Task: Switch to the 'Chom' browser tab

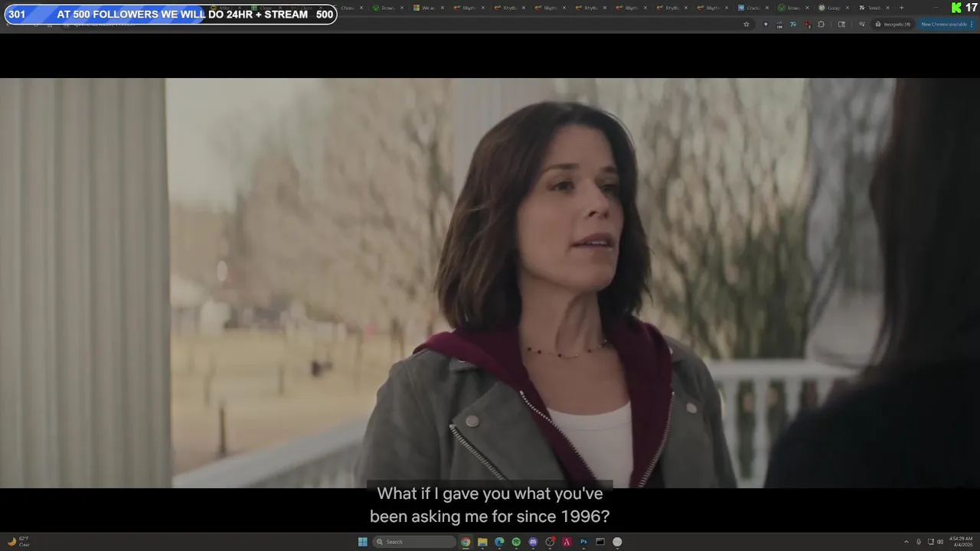Action: [x=346, y=8]
